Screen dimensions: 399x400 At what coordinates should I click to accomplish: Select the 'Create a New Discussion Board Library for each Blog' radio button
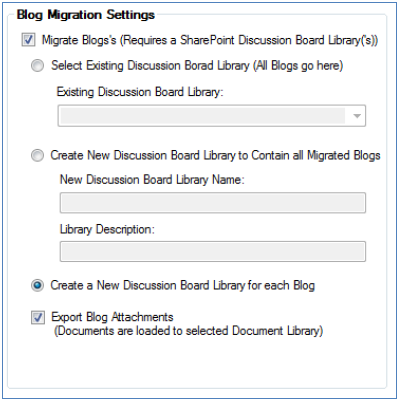point(37,286)
